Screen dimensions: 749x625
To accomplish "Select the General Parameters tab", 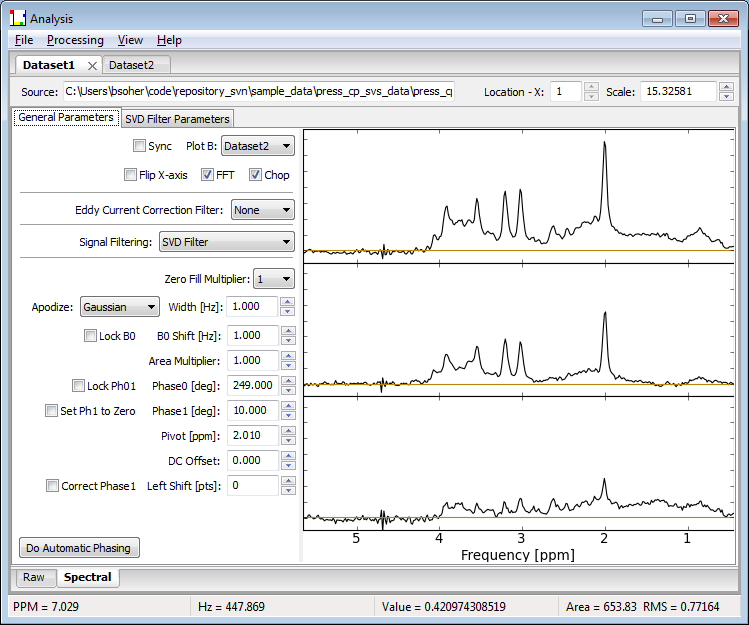I will [66, 118].
